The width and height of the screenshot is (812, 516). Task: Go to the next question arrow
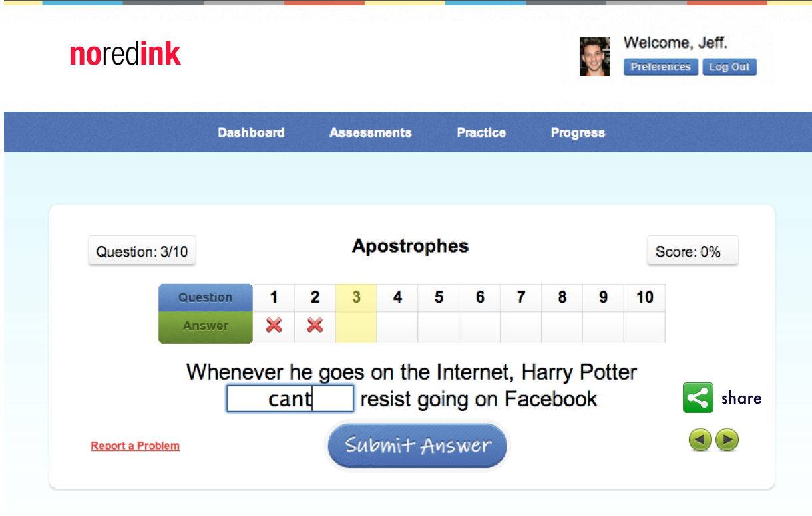[x=727, y=440]
